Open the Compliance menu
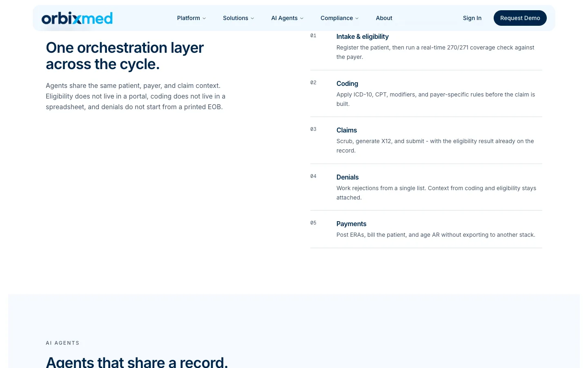The height and width of the screenshot is (368, 588). tap(340, 18)
